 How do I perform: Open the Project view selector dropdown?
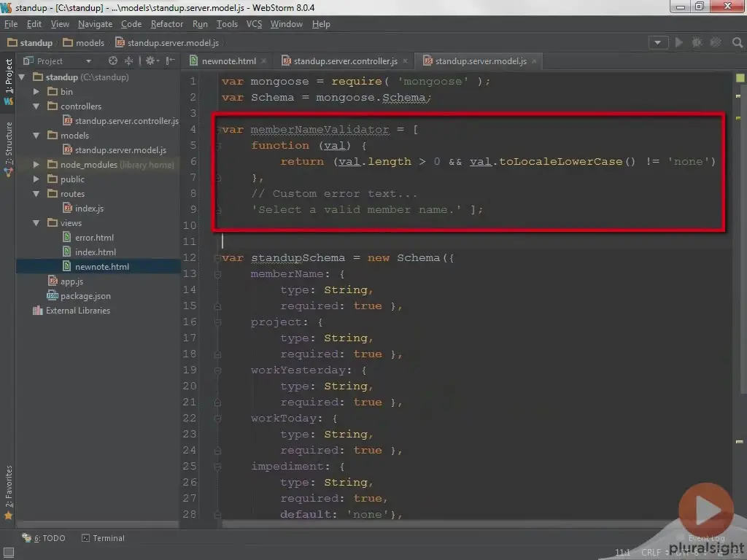[x=57, y=61]
